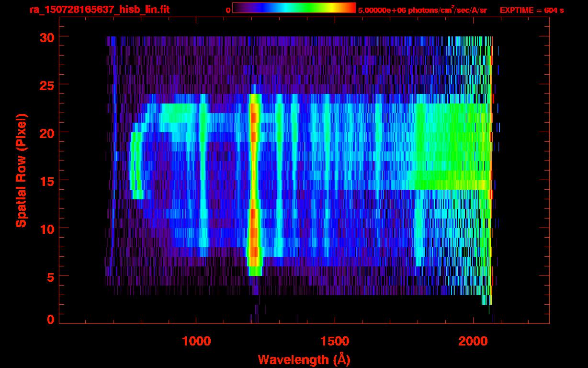Viewport: 588px width, 368px height.
Task: Click the filename ra_150728165637_hisb_lin.fit
Action: 99,10
